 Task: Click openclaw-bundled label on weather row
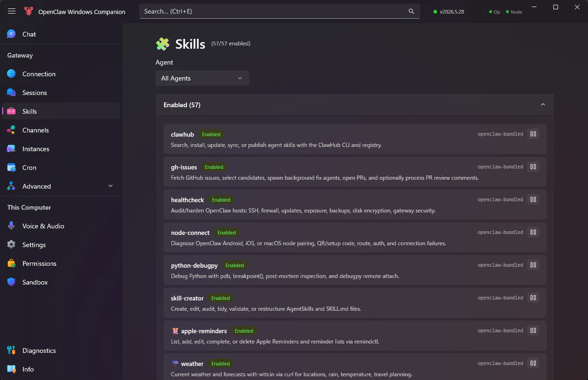pos(500,363)
